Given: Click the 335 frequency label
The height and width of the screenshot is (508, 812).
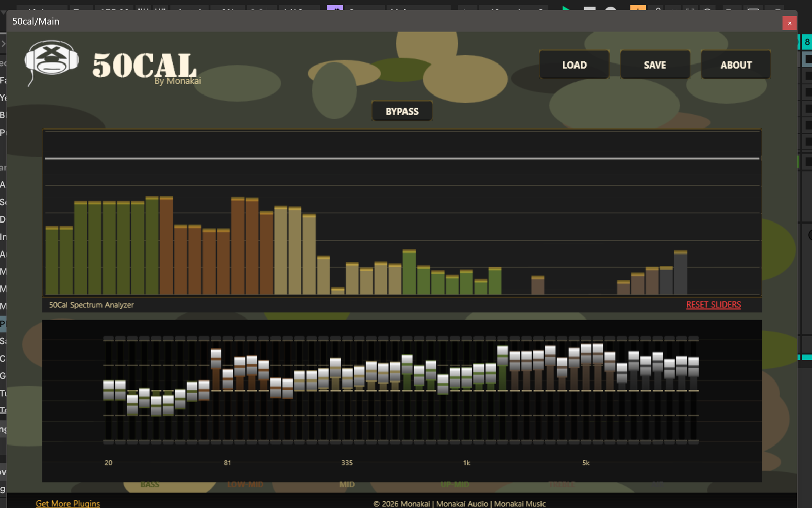Looking at the screenshot, I should pos(347,463).
